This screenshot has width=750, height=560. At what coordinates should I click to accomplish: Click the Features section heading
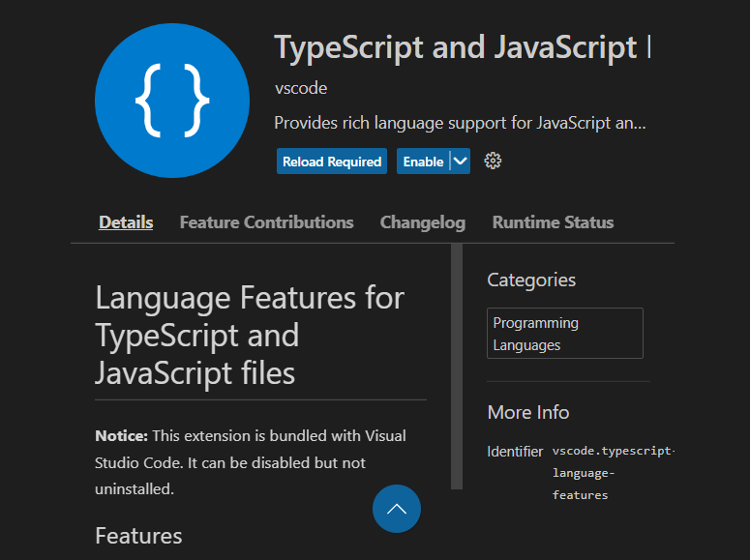(138, 536)
